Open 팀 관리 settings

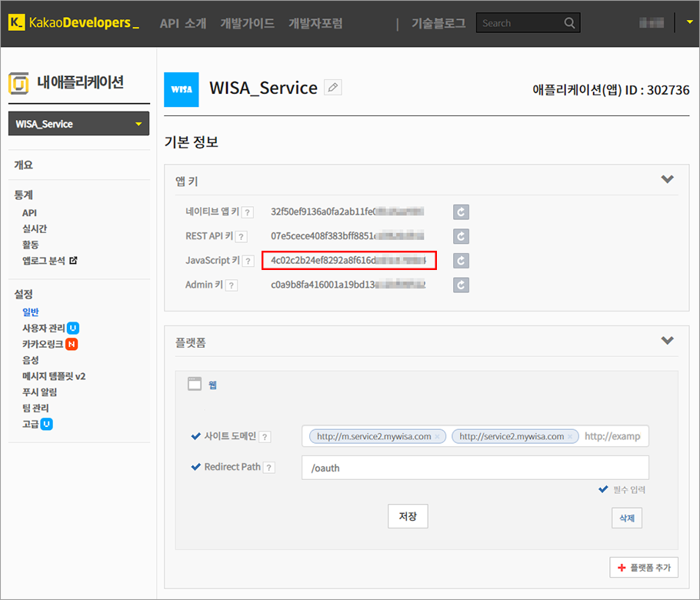click(35, 408)
